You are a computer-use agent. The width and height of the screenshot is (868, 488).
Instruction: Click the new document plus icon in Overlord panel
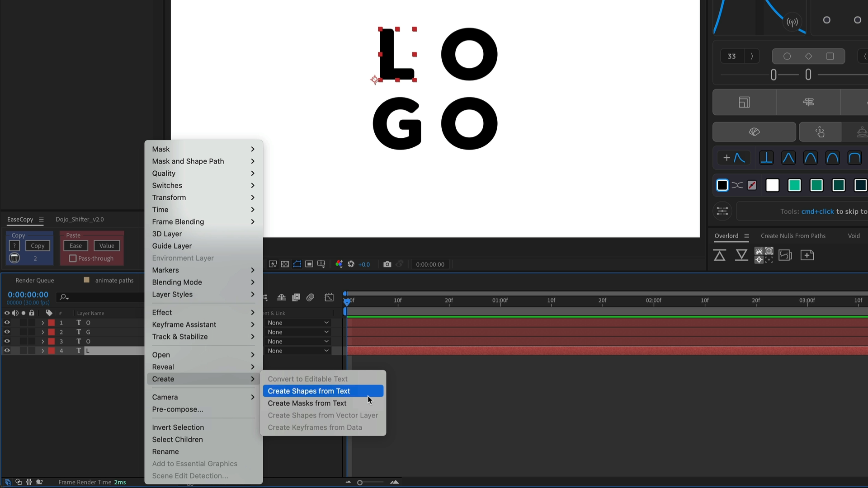[808, 255]
